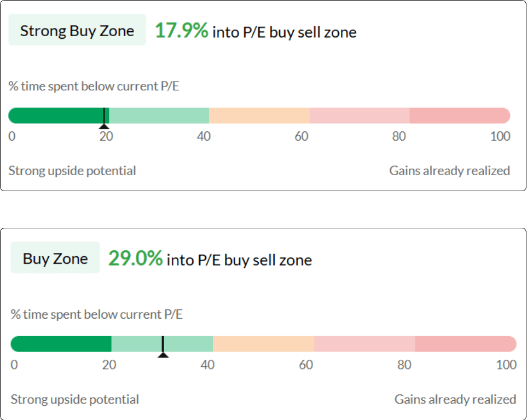Image resolution: width=527 pixels, height=420 pixels.
Task: Click the dark green segment of the 17.9% gauge
Action: (x=55, y=116)
